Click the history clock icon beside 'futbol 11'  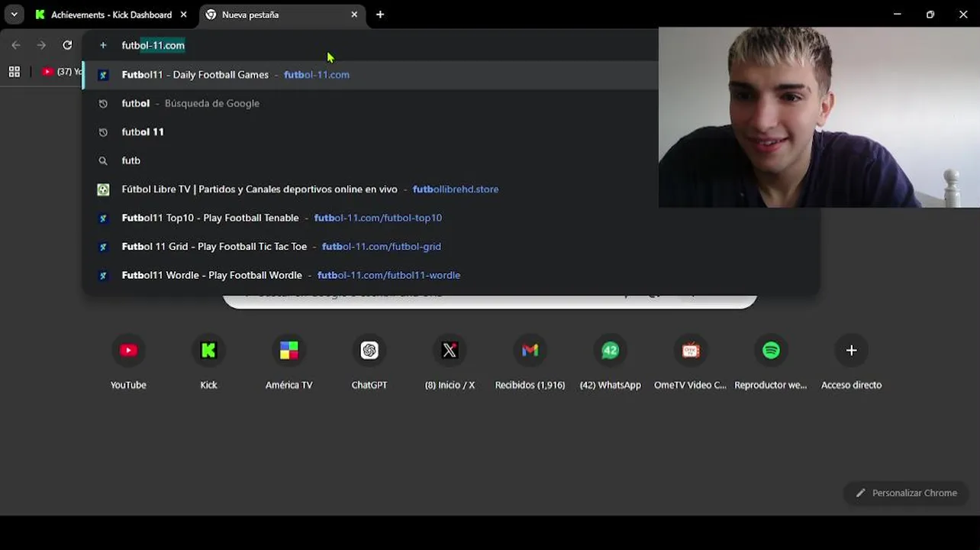coord(103,132)
